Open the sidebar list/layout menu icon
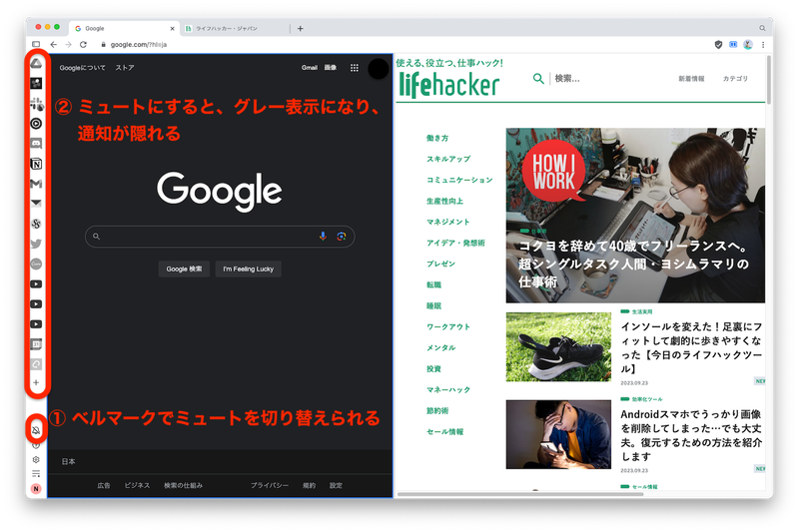The height and width of the screenshot is (532, 799). [x=36, y=474]
